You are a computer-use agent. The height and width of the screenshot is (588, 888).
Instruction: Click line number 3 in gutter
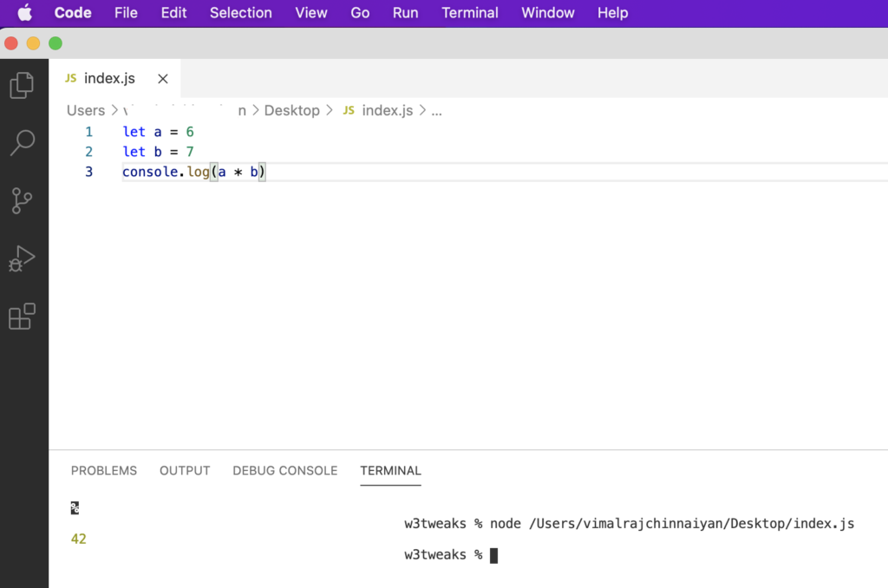pyautogui.click(x=89, y=172)
